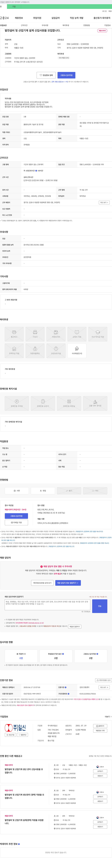Click info icon beside 빅데이터 추천 정보
The height and width of the screenshot is (868, 112).
[19, 844]
